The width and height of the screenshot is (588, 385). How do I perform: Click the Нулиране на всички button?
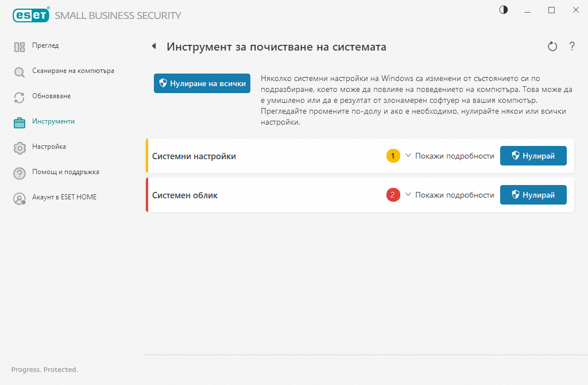(202, 83)
